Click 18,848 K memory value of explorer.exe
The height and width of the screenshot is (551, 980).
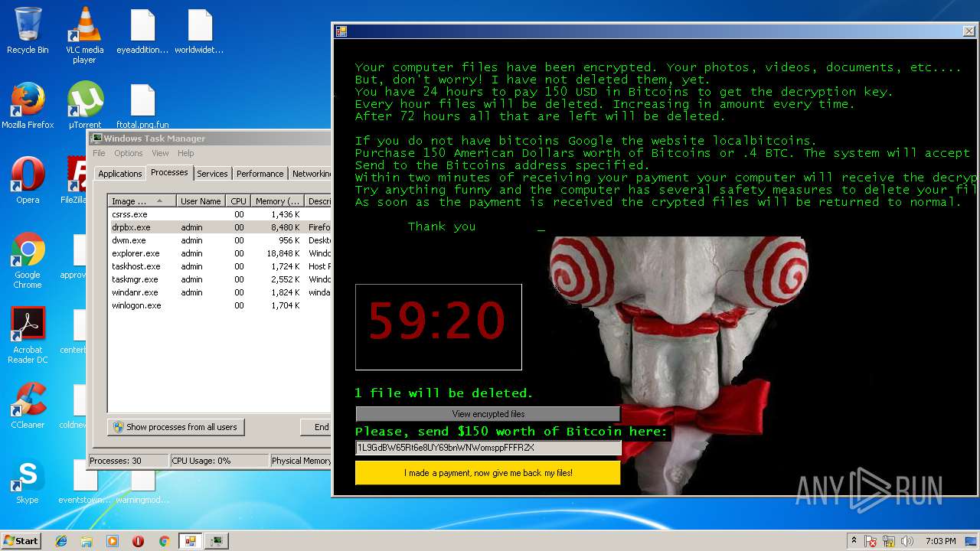tap(283, 253)
